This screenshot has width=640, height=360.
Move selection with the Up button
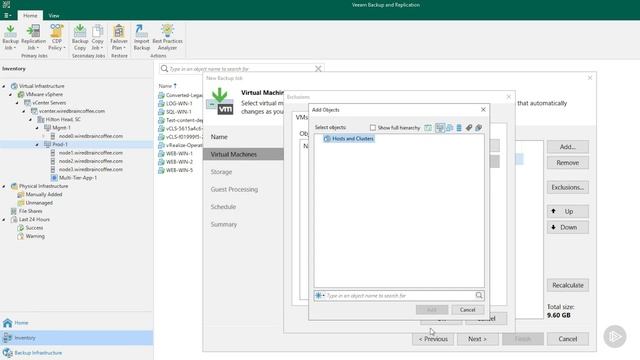point(568,211)
